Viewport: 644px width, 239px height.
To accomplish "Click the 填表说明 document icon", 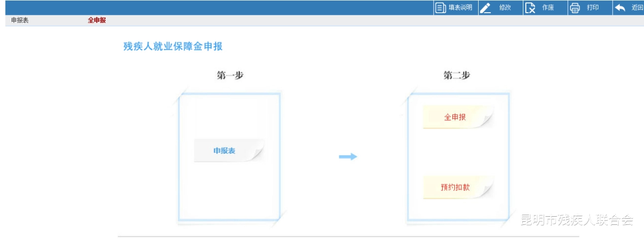I will [441, 8].
